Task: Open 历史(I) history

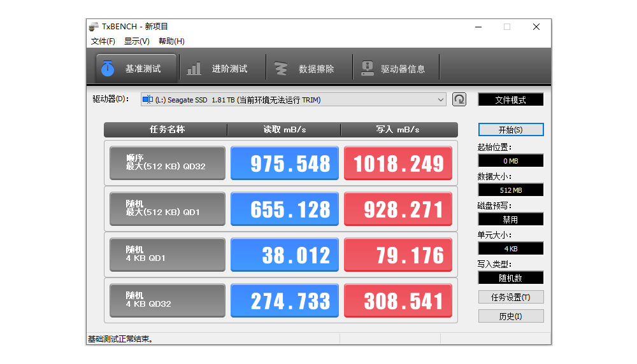Action: [511, 316]
